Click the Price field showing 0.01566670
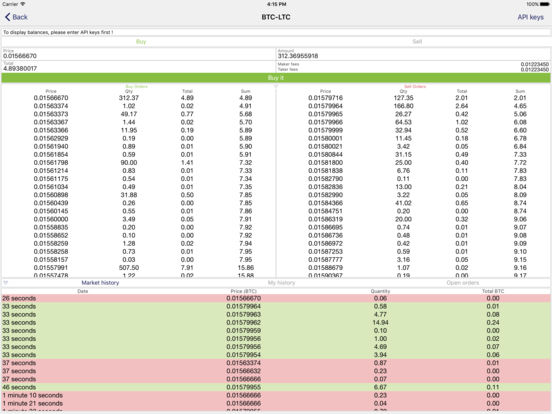This screenshot has height=414, width=552. (x=138, y=54)
